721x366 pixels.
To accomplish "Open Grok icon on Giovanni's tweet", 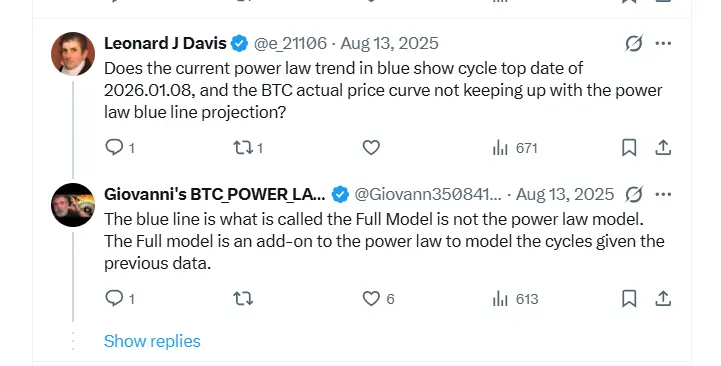I will tap(634, 194).
